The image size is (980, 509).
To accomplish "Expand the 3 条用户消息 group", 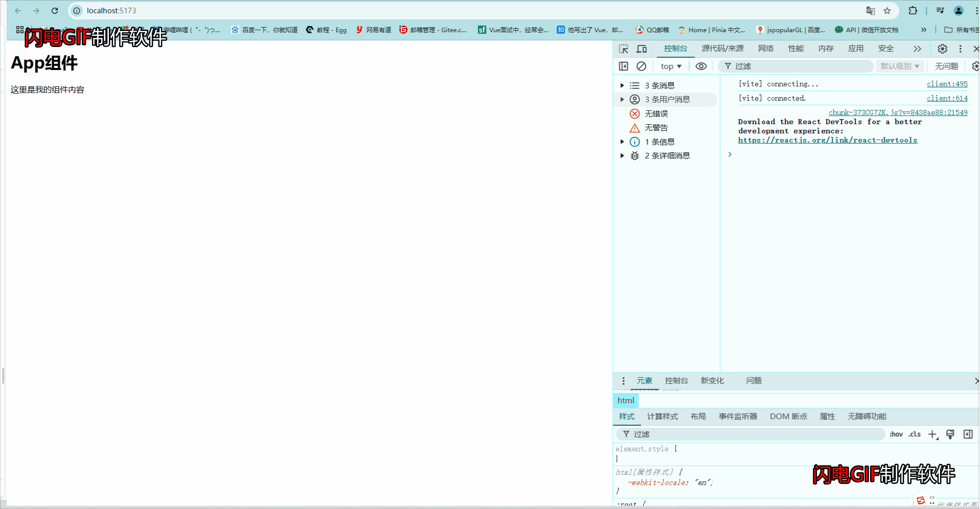I will click(x=622, y=99).
